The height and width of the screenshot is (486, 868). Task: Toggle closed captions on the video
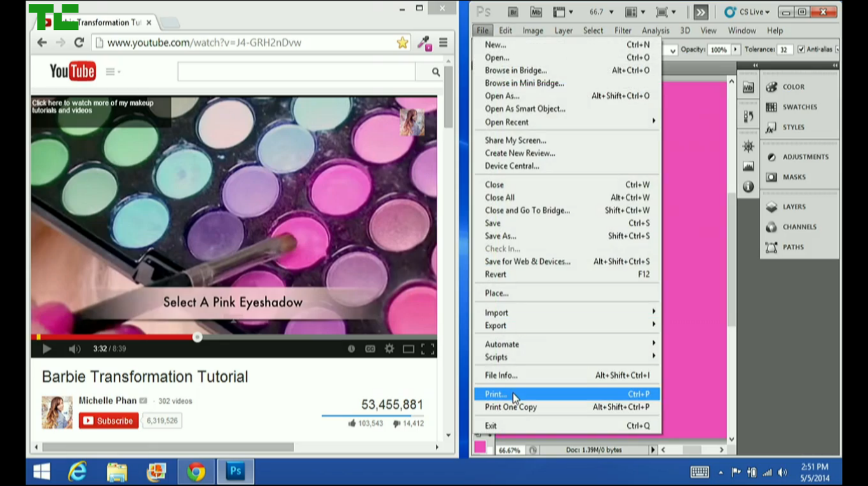tap(370, 349)
